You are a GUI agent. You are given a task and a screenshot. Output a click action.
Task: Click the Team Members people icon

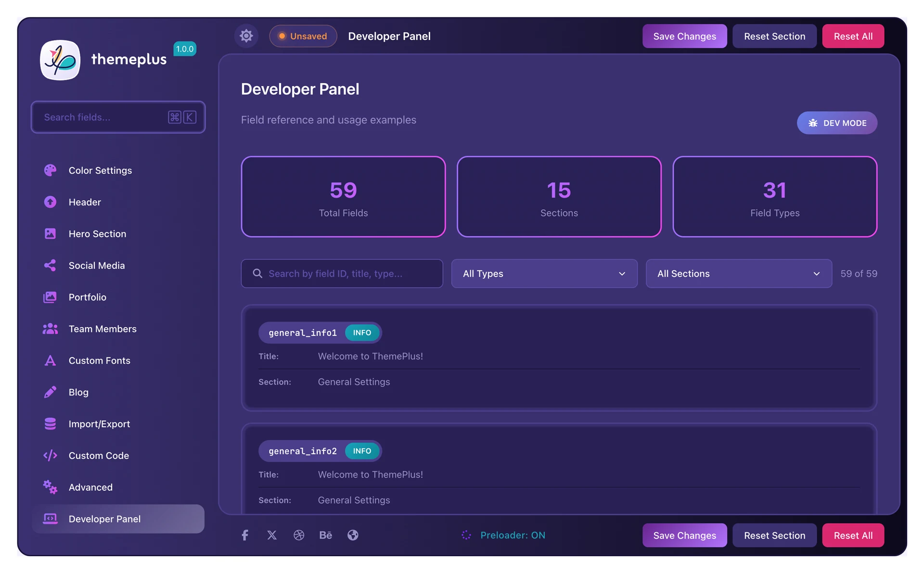[x=50, y=329]
